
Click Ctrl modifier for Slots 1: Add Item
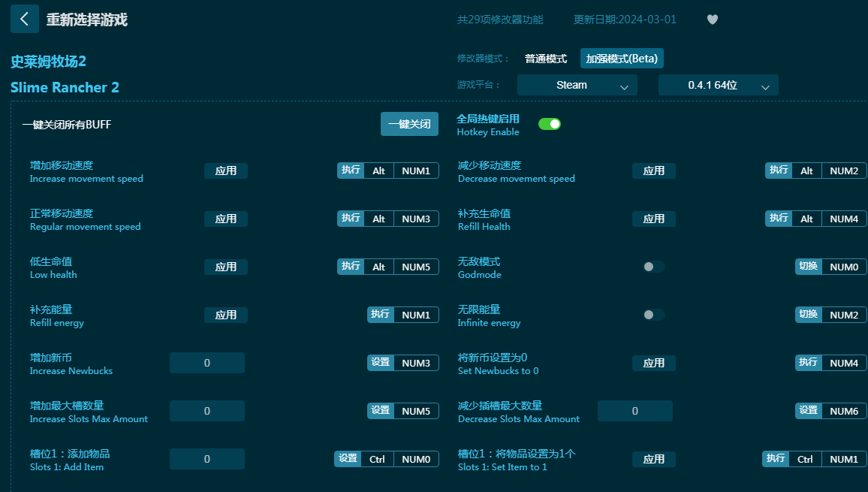click(378, 459)
